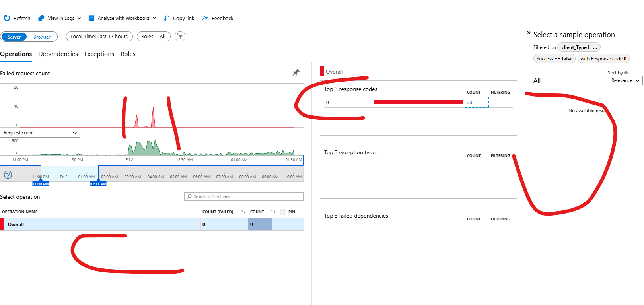
Task: Pin the Failed request count chart
Action: (296, 72)
